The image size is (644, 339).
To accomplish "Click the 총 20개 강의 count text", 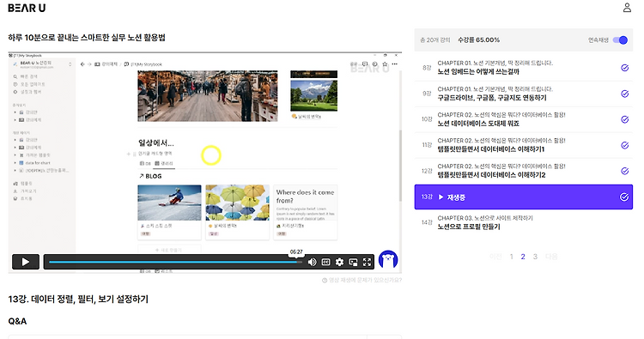I will pyautogui.click(x=435, y=39).
